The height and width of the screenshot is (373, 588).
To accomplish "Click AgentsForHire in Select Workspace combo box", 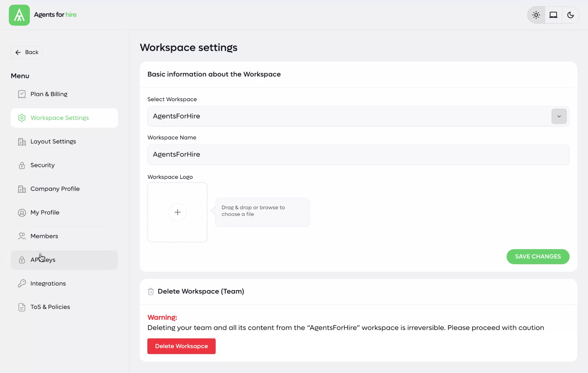I will 358,116.
